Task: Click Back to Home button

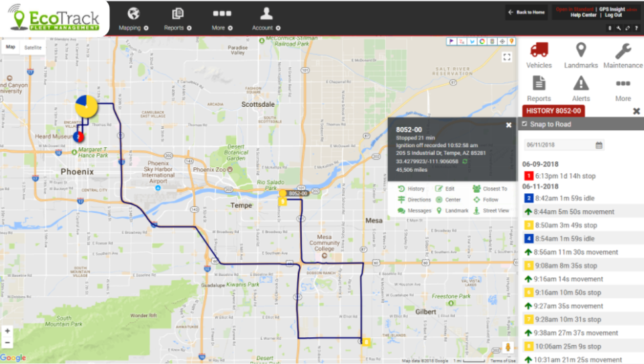Action: tap(527, 12)
